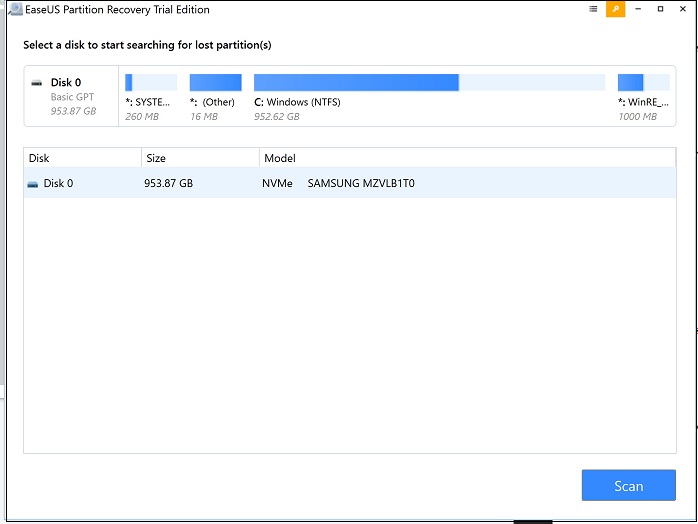
Task: Click the drive icon in the Disk 0 table row
Action: click(x=32, y=184)
